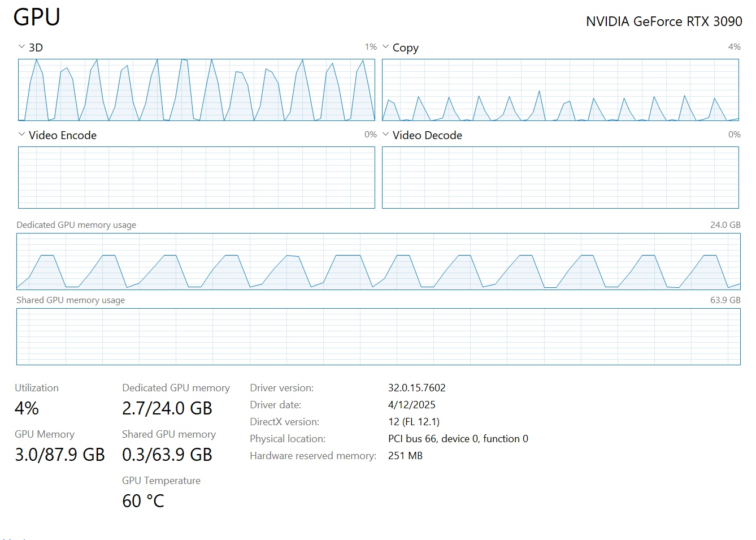
Task: Click the 0.3/63.9 GB shared memory value
Action: pos(167,455)
